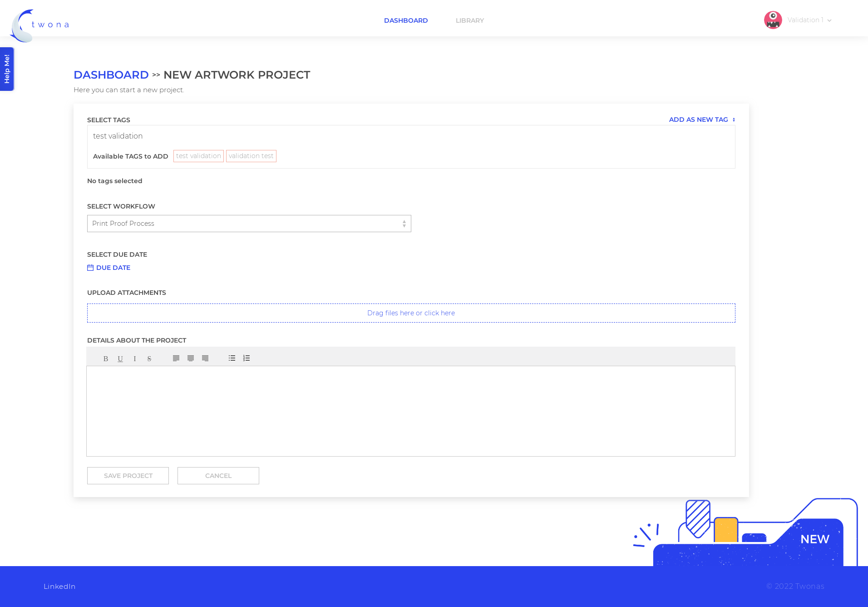The width and height of the screenshot is (868, 607).
Task: Insert a numbered list
Action: 247,358
